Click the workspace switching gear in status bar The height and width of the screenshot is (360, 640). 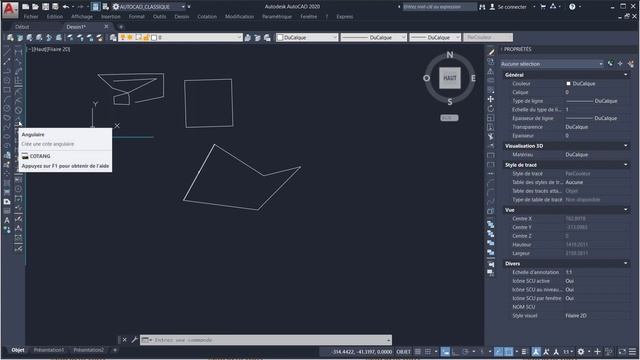(x=580, y=352)
